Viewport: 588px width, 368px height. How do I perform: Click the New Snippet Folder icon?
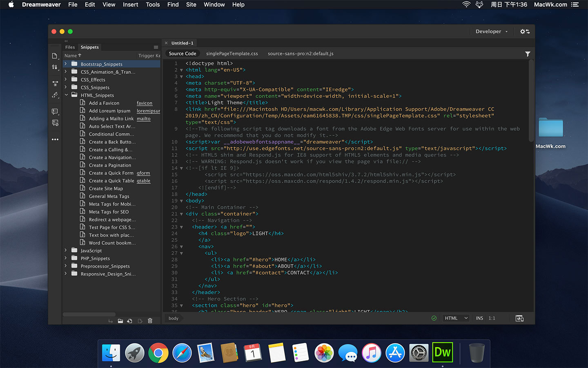(x=120, y=321)
